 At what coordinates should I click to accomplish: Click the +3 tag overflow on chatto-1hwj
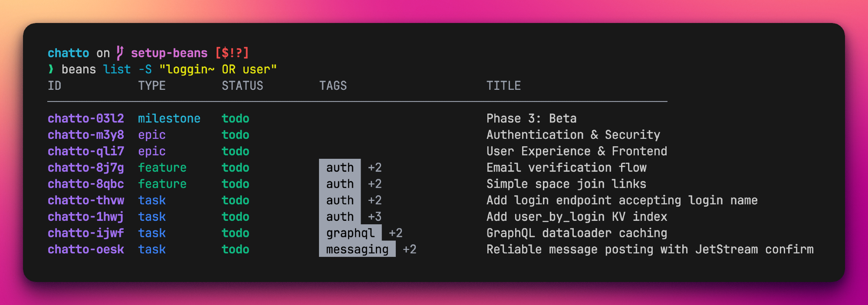[x=375, y=217]
